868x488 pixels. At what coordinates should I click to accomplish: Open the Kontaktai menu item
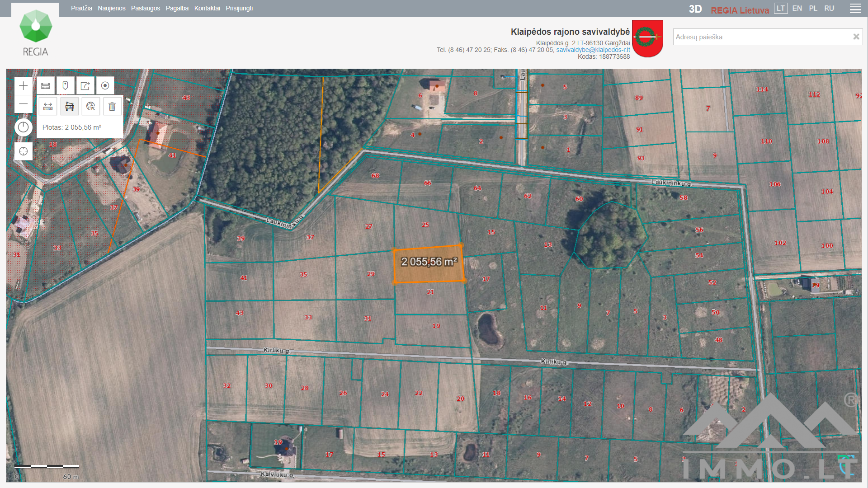pyautogui.click(x=207, y=8)
